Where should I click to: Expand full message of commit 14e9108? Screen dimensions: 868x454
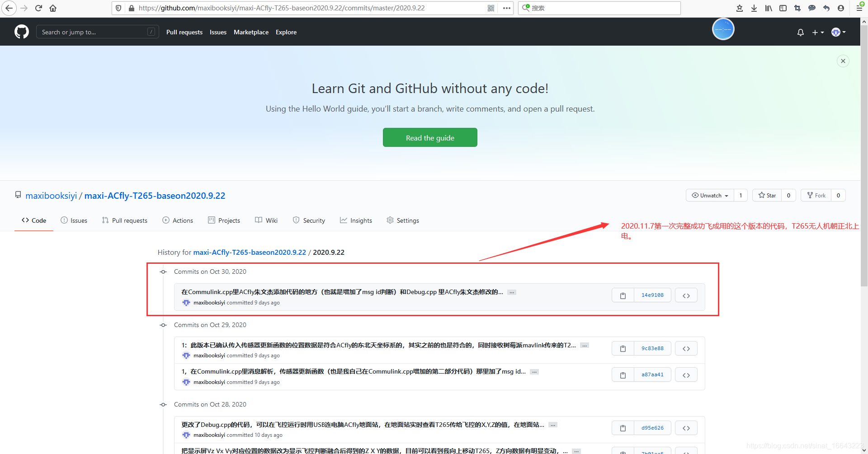click(x=512, y=292)
